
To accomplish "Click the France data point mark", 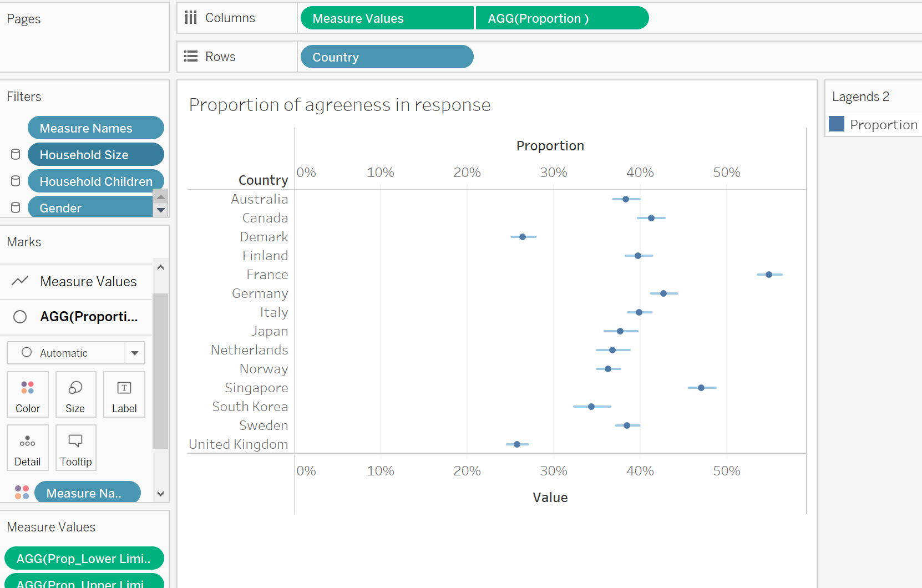I will (769, 275).
